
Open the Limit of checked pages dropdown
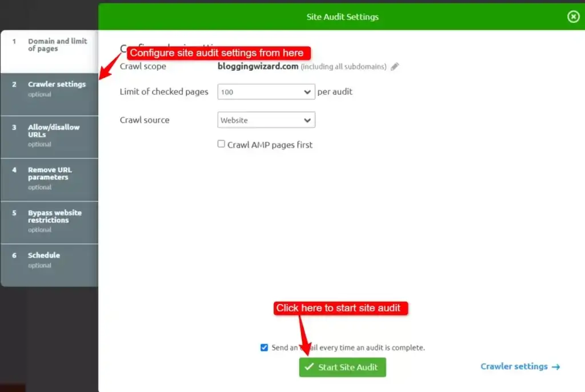tap(266, 91)
